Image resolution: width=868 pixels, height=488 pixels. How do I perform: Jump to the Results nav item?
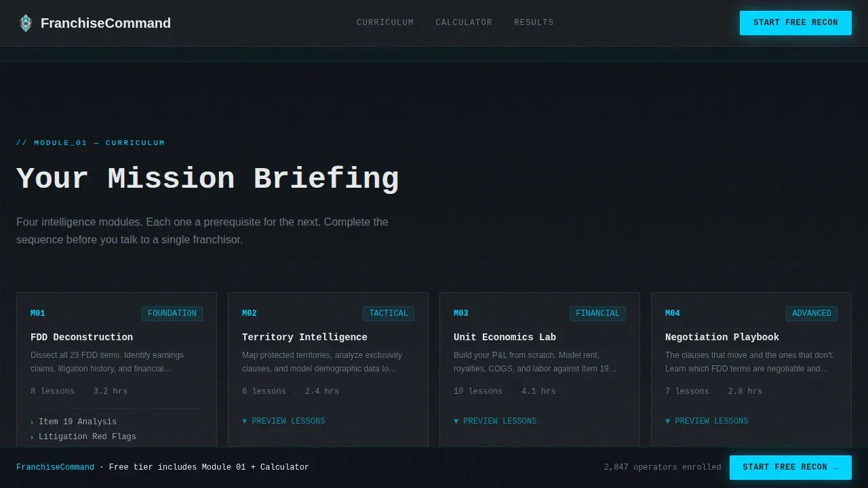534,22
